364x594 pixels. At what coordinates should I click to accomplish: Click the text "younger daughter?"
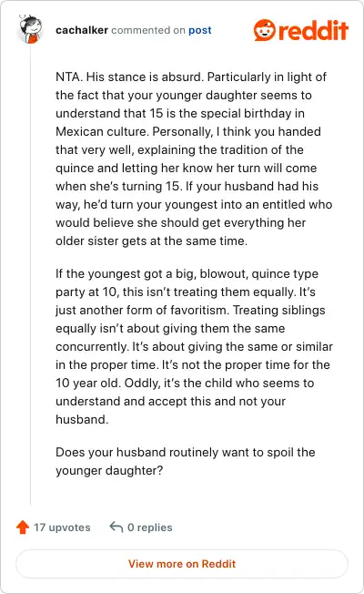tap(109, 470)
